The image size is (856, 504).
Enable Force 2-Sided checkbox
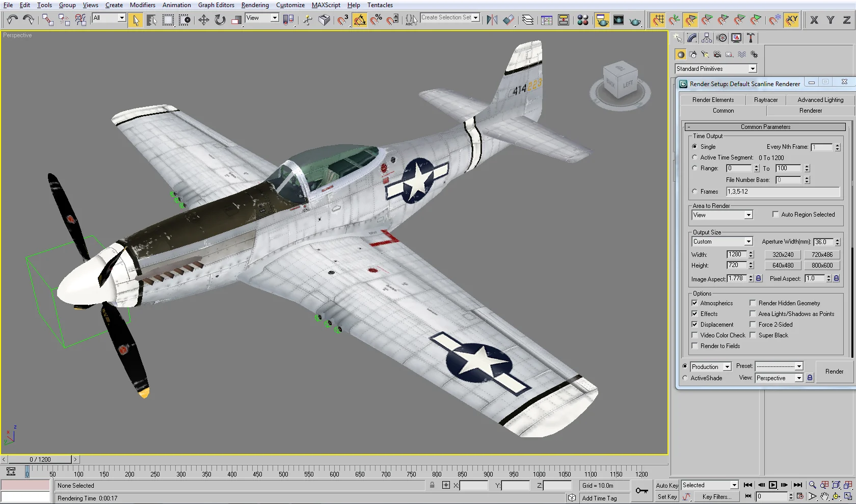(753, 325)
